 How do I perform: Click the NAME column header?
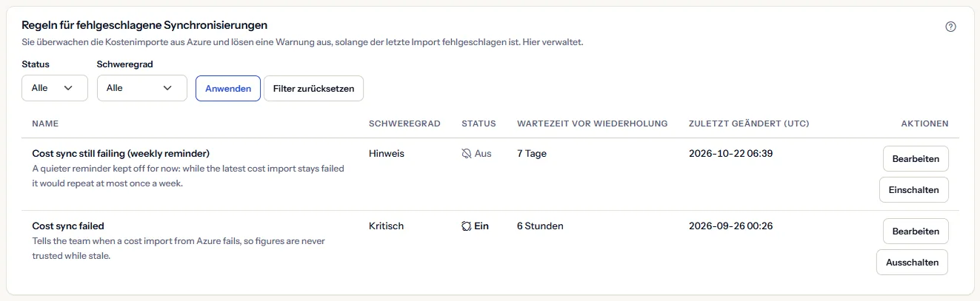click(45, 124)
